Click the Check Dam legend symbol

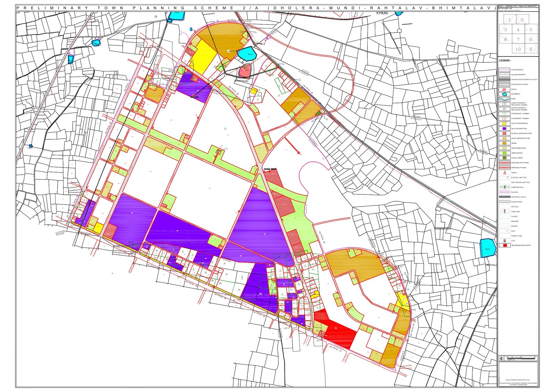504,211
